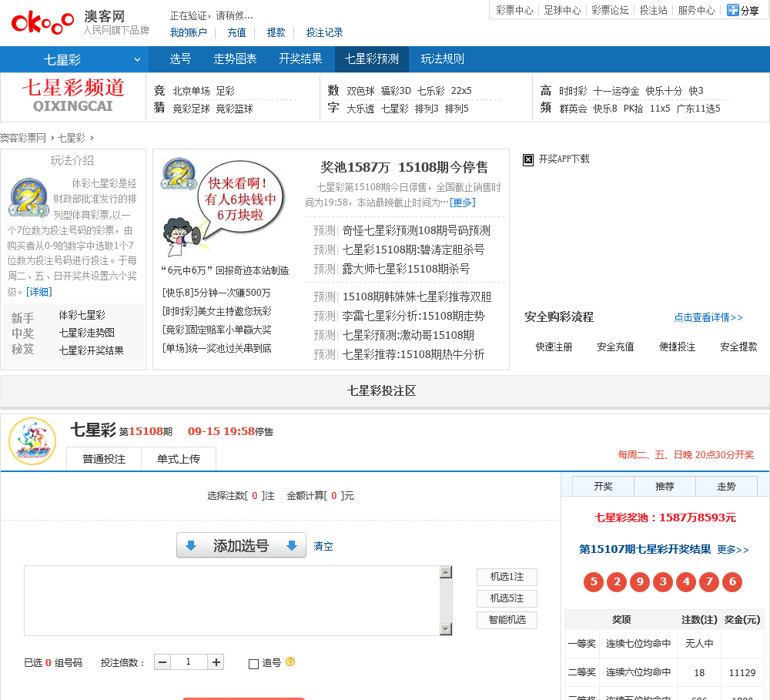Expand the 七星彩 lottery dropdown
770x700 pixels.
tap(74, 59)
